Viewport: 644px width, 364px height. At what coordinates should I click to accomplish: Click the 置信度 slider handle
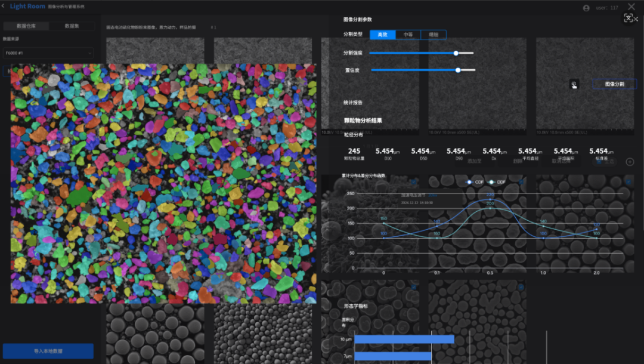(x=458, y=70)
